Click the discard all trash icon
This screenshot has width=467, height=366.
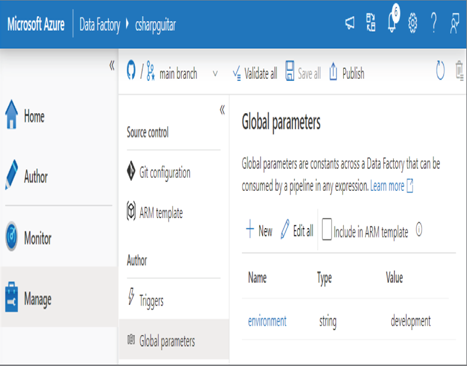[460, 71]
